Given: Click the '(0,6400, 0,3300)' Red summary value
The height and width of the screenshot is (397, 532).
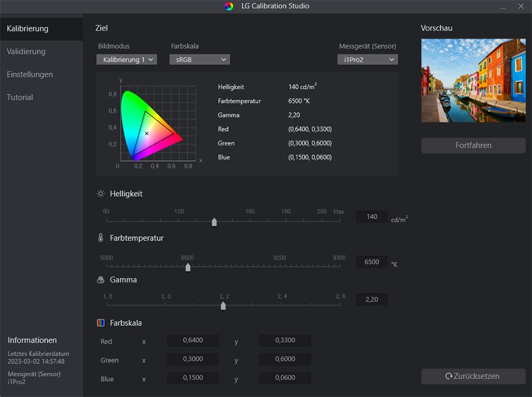Looking at the screenshot, I should pos(310,129).
